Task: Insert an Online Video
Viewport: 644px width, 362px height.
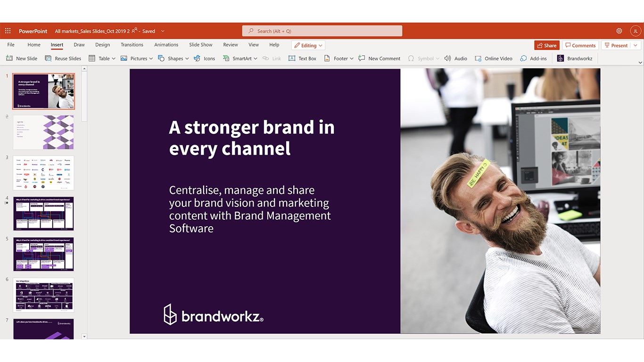Action: (494, 58)
